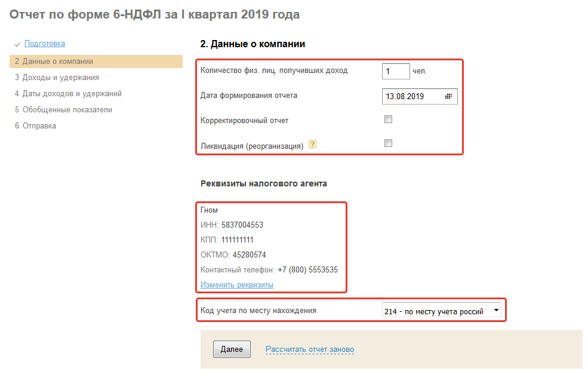Open the calendar picker in date field
The width and height of the screenshot is (588, 374).
click(449, 96)
